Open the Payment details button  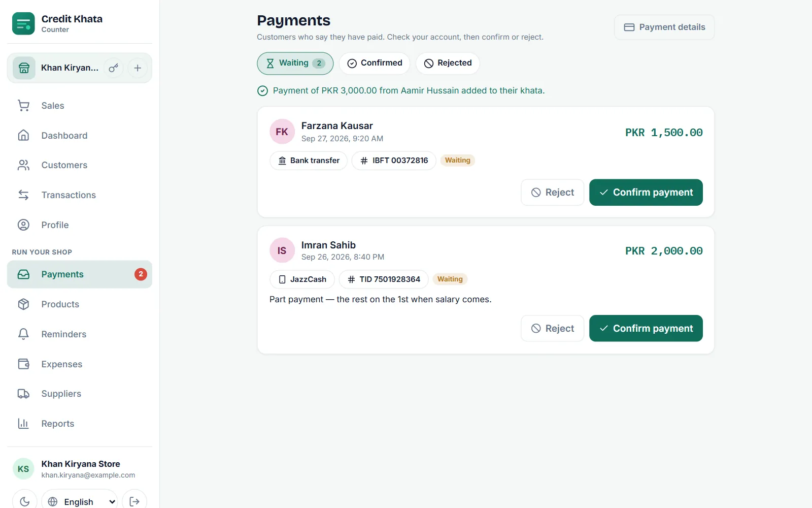(664, 27)
